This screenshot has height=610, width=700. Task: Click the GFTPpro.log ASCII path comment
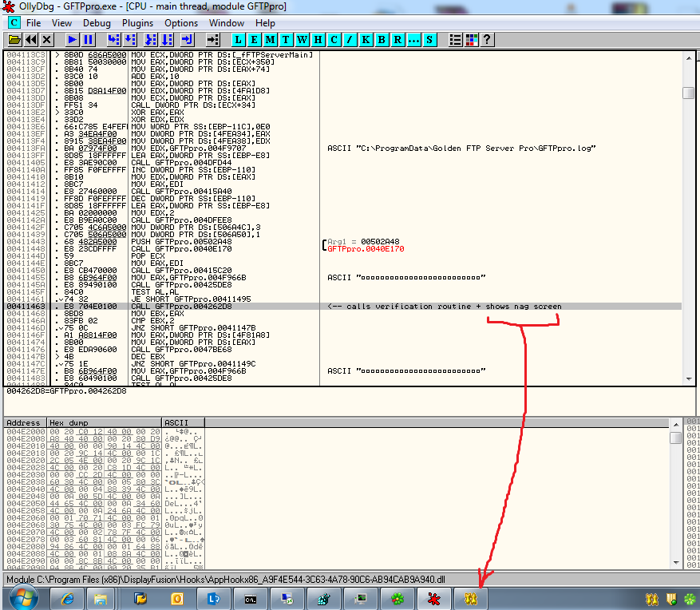(x=461, y=149)
